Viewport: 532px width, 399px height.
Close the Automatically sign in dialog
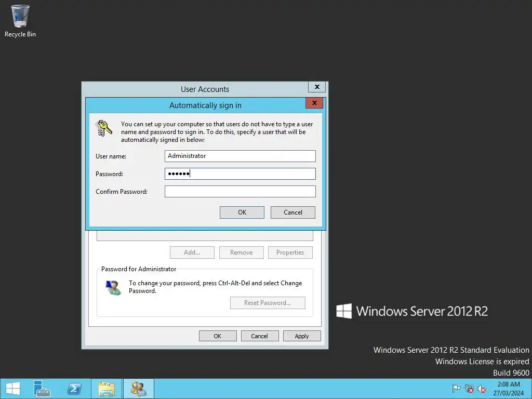pos(314,103)
